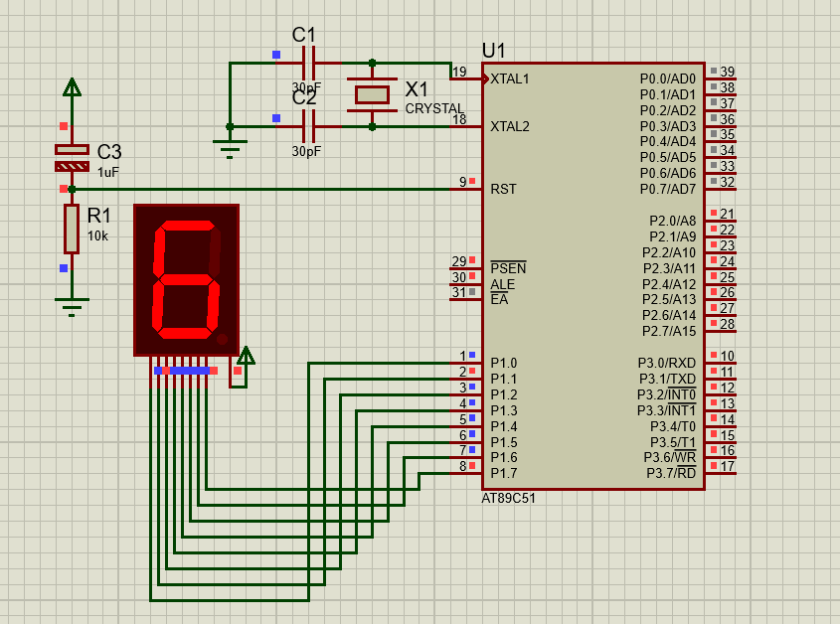This screenshot has height=624, width=840.
Task: Select the 10k value text of R1
Action: pos(97,236)
